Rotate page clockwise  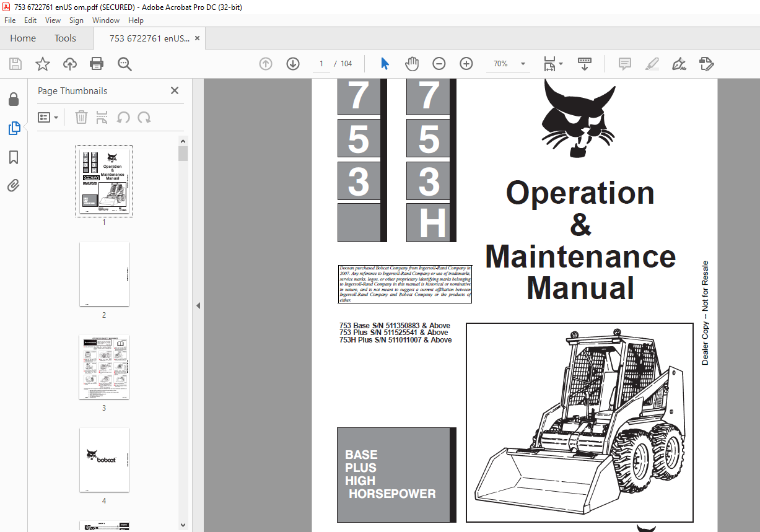pos(144,117)
